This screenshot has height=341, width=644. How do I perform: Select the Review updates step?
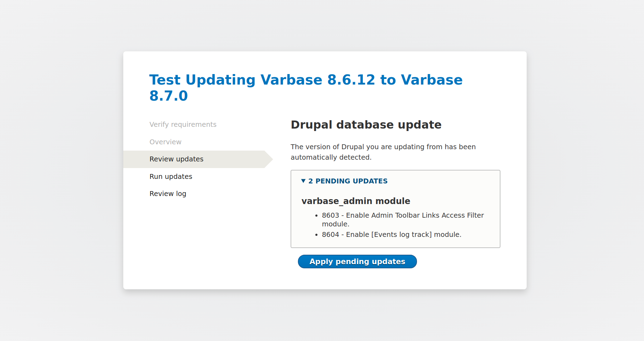176,159
